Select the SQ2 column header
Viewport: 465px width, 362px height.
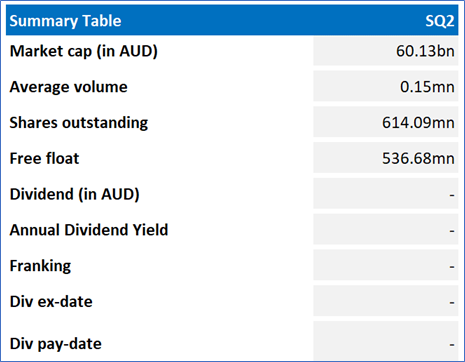(440, 21)
